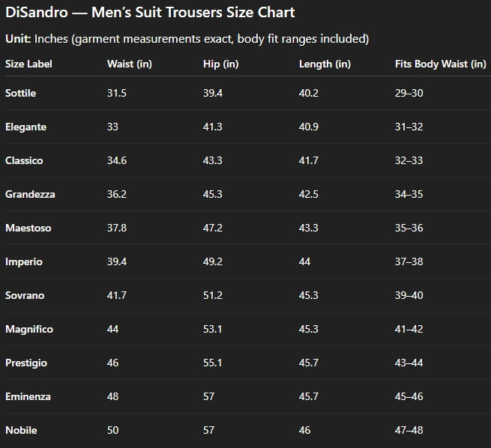Viewport: 491px width, 448px height.
Task: Click the Hip (in) column header
Action: click(220, 64)
